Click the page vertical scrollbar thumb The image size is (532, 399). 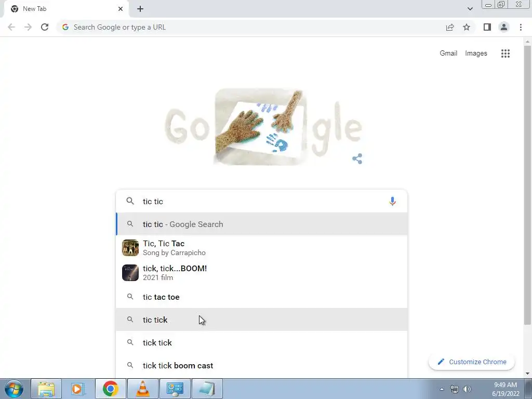[x=527, y=185]
